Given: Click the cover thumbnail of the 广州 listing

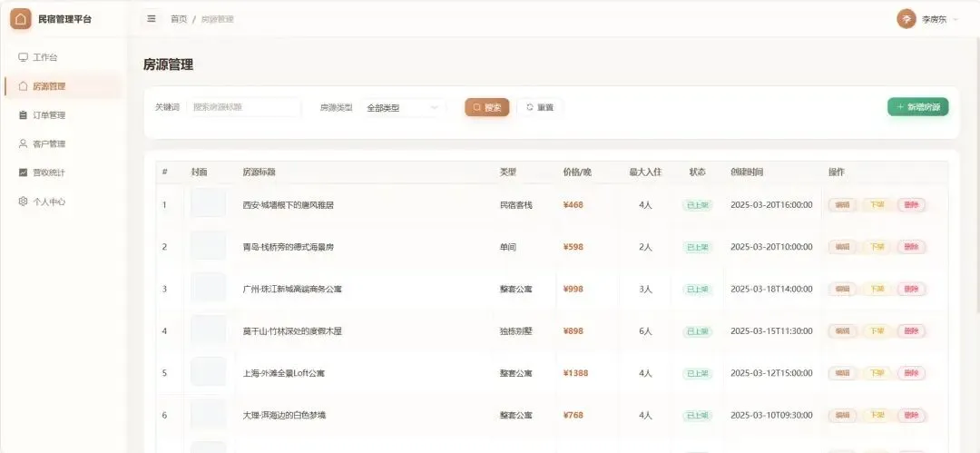Looking at the screenshot, I should coord(208,287).
